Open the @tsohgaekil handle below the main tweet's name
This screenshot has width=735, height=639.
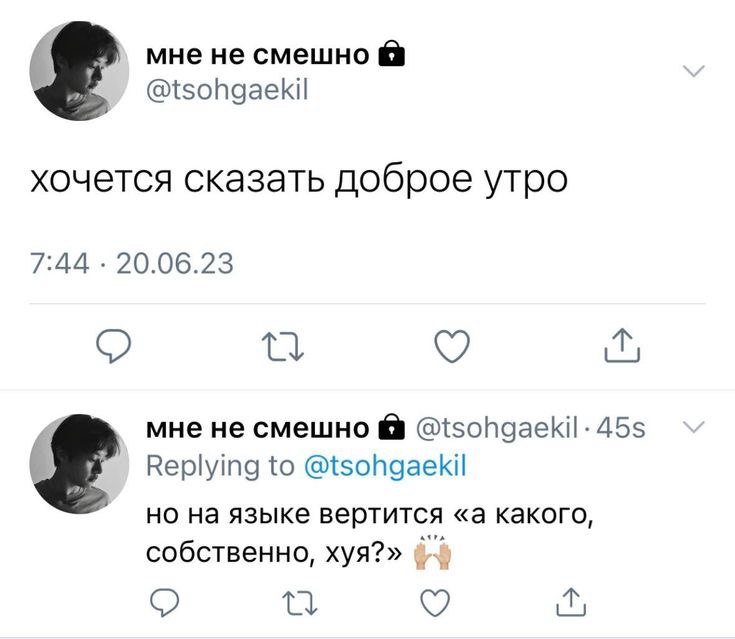(228, 91)
